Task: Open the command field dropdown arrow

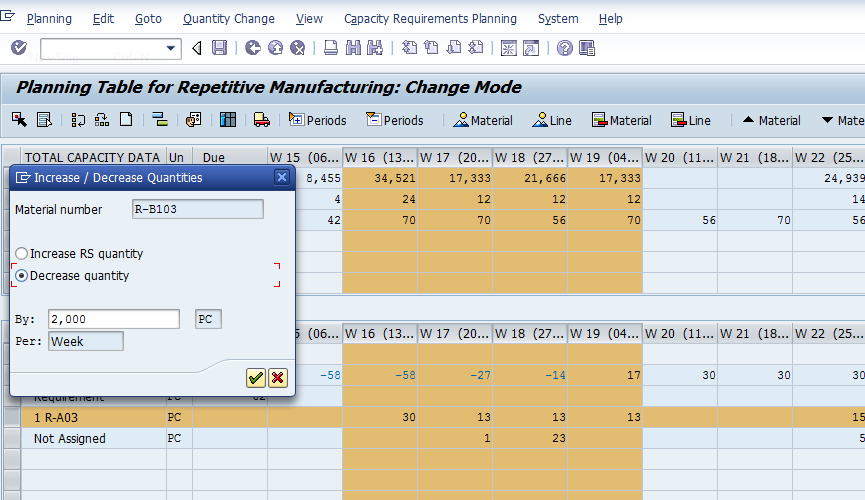Action: [171, 48]
